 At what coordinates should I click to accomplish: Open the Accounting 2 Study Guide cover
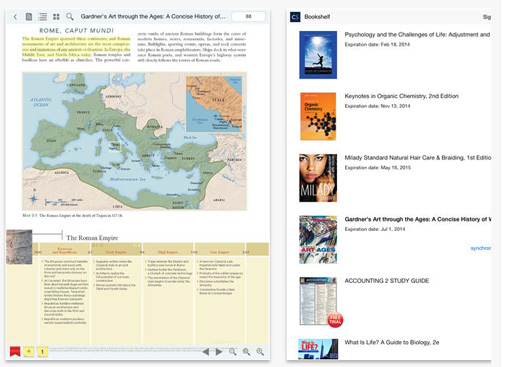click(318, 301)
